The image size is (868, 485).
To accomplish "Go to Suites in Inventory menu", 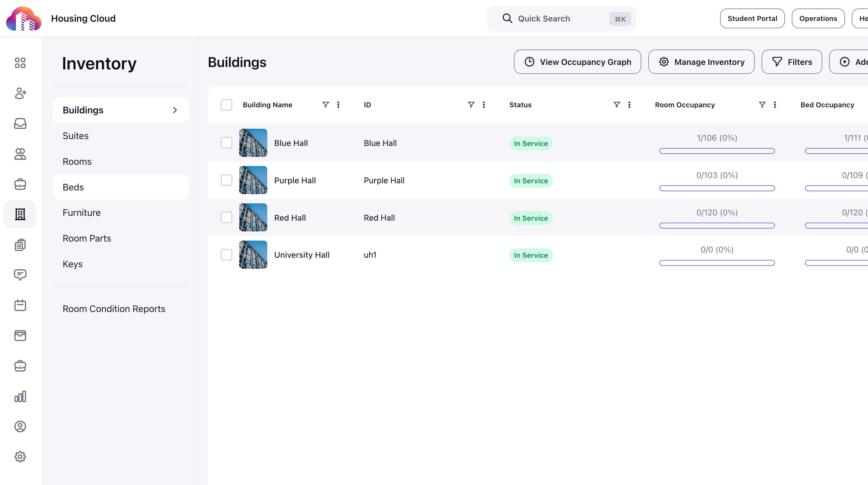I will [x=75, y=136].
